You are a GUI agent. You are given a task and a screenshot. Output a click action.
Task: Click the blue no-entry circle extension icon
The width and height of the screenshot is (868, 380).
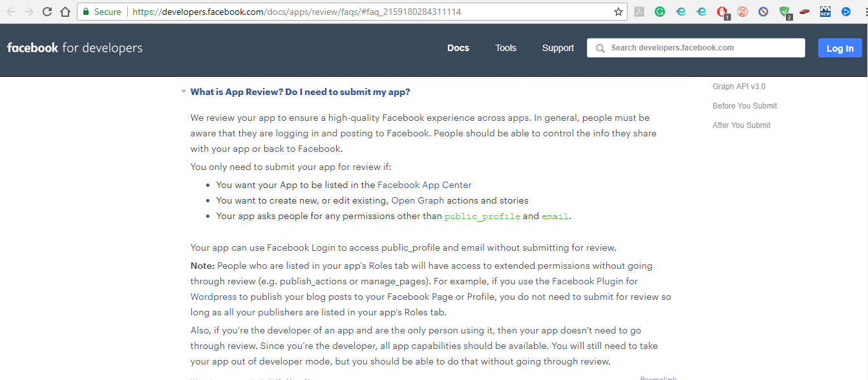click(x=763, y=12)
